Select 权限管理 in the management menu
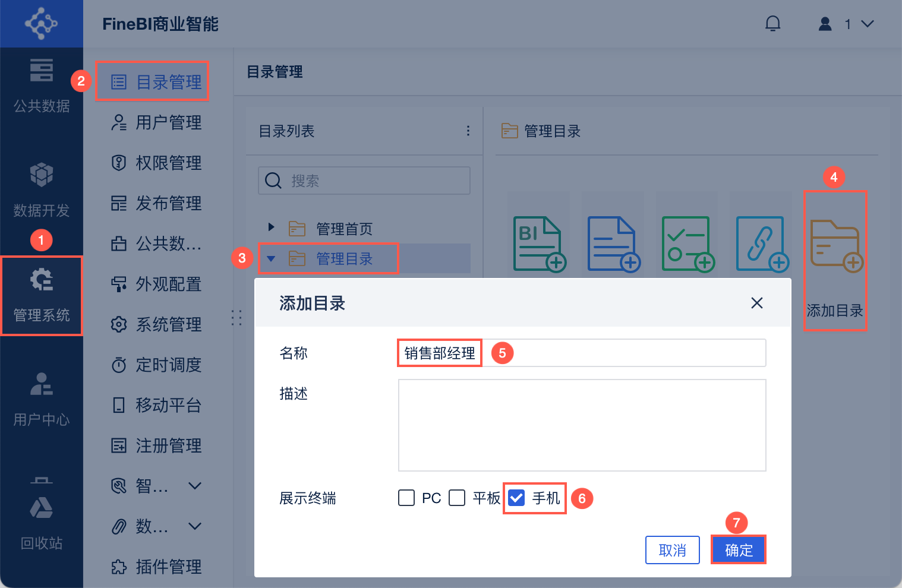Screen dimensions: 902x588 tap(156, 163)
